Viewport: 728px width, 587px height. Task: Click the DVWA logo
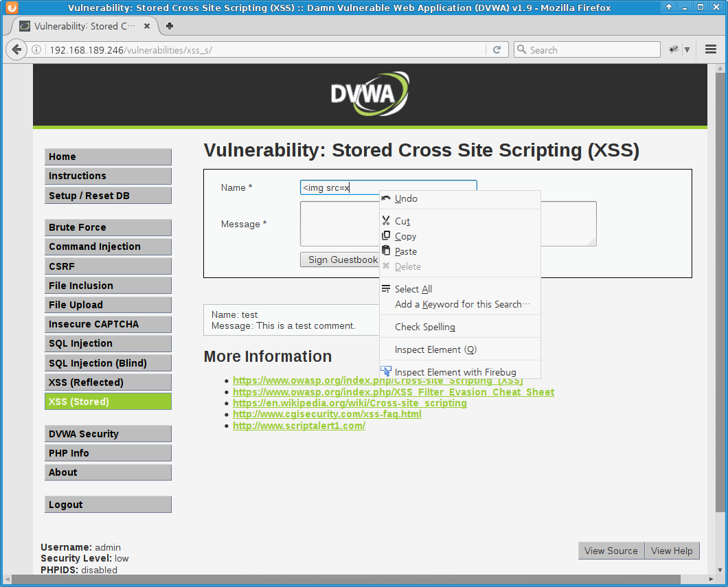point(369,94)
